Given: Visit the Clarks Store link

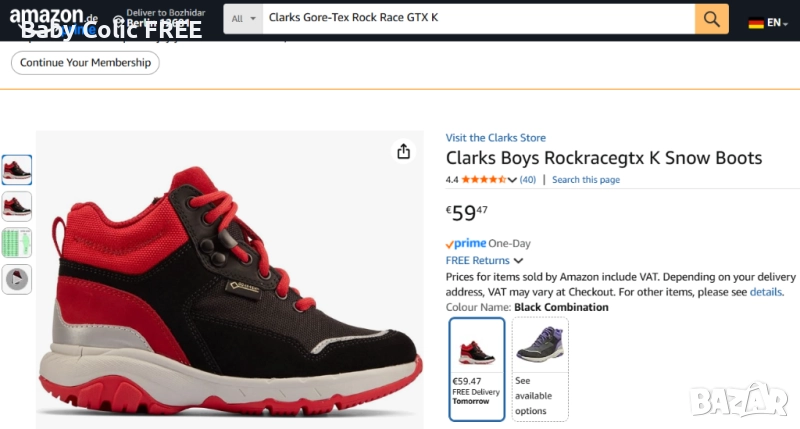Looking at the screenshot, I should point(496,138).
